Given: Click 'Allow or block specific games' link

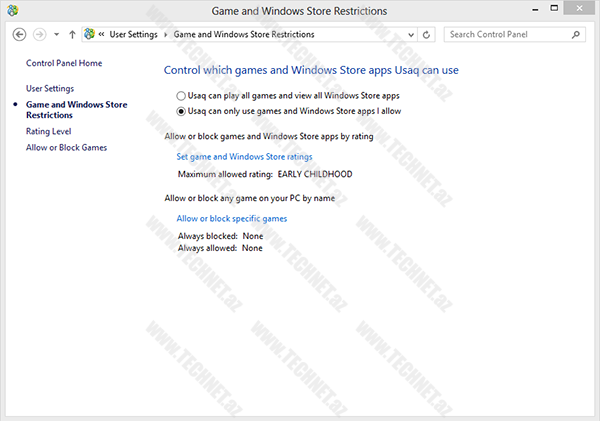Looking at the screenshot, I should 231,218.
